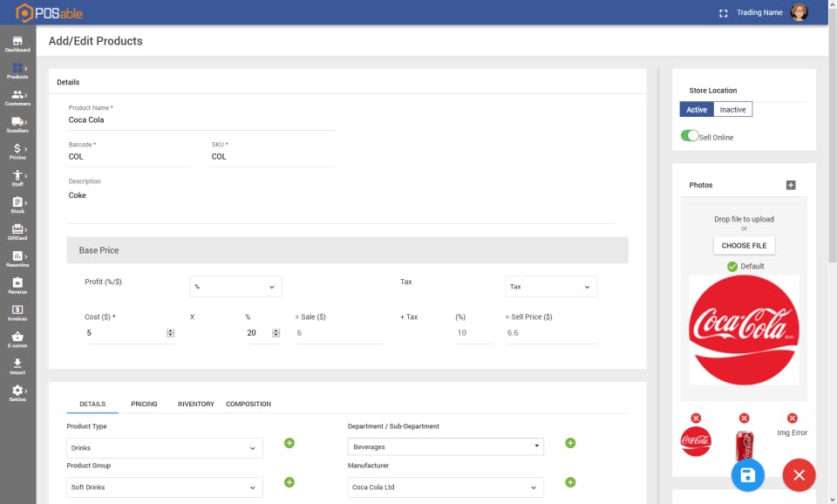Viewport: 837px width, 504px height.
Task: Click the green Default photo checkmark
Action: point(732,267)
